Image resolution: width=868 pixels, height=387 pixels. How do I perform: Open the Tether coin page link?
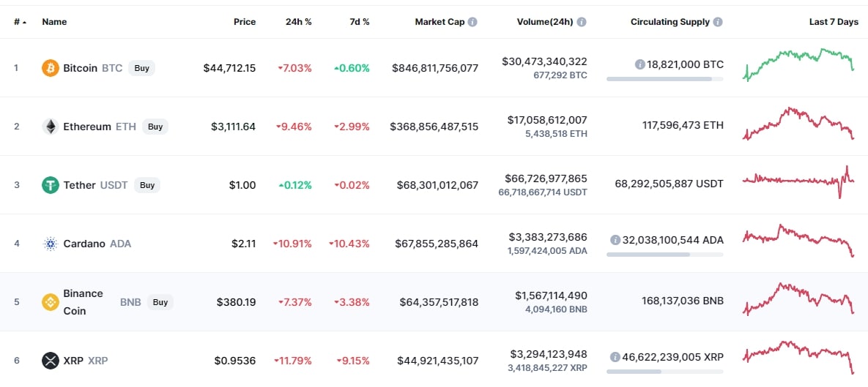79,185
